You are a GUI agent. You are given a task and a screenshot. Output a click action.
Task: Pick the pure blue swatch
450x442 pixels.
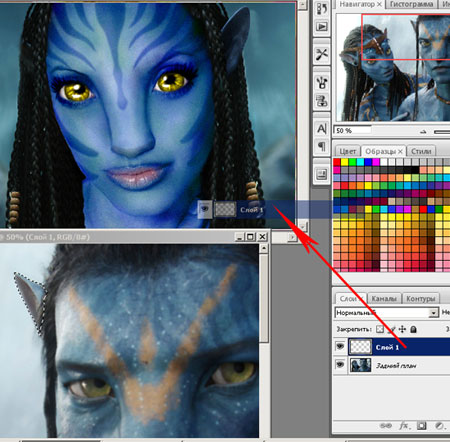pos(368,162)
